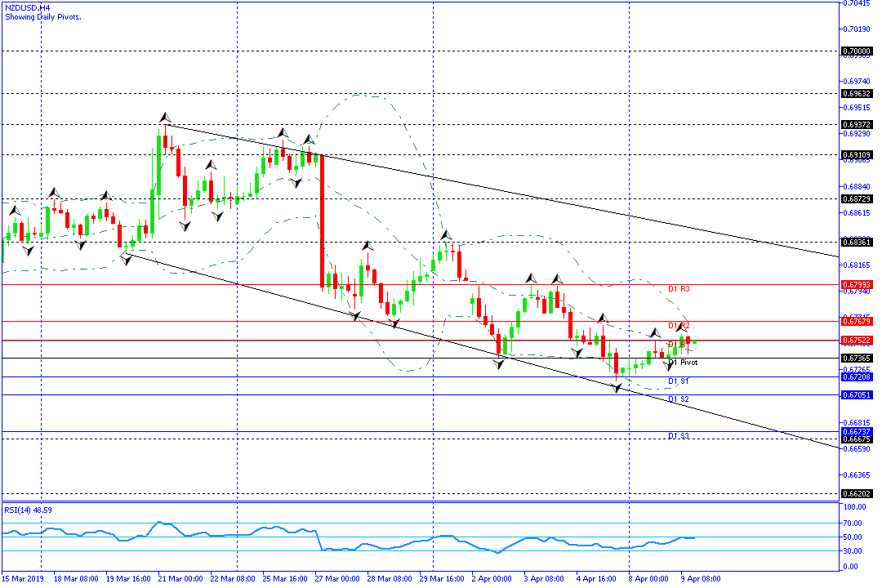Screen dimensions: 882x588
Task: Click the 0.69740 price axis value
Action: [857, 82]
